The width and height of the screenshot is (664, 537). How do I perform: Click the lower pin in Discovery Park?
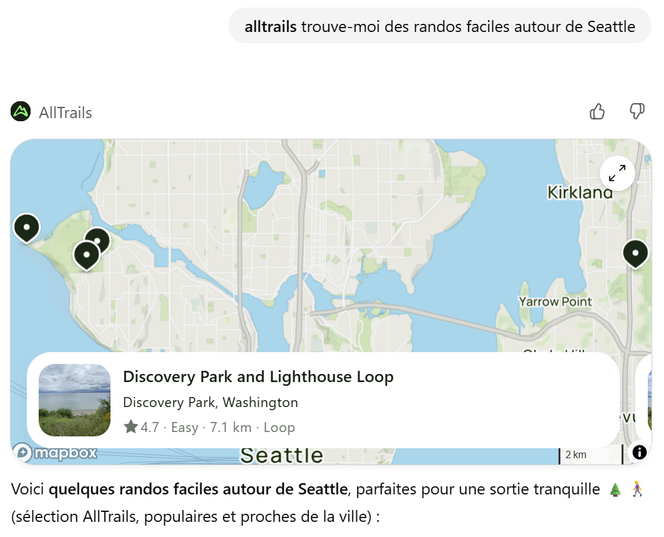coord(86,255)
